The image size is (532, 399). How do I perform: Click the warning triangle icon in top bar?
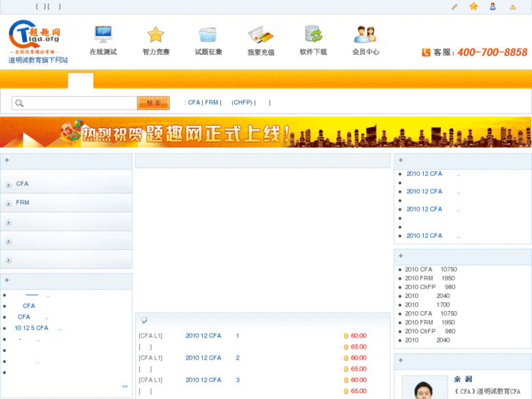click(513, 7)
